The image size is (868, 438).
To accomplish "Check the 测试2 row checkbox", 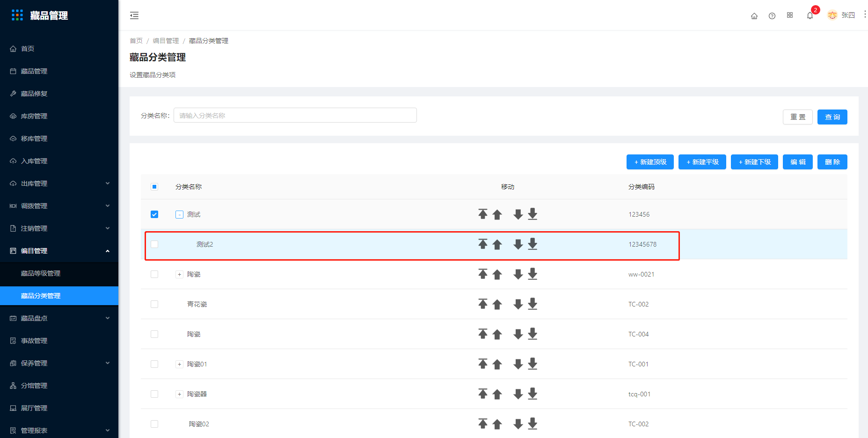I will (154, 244).
